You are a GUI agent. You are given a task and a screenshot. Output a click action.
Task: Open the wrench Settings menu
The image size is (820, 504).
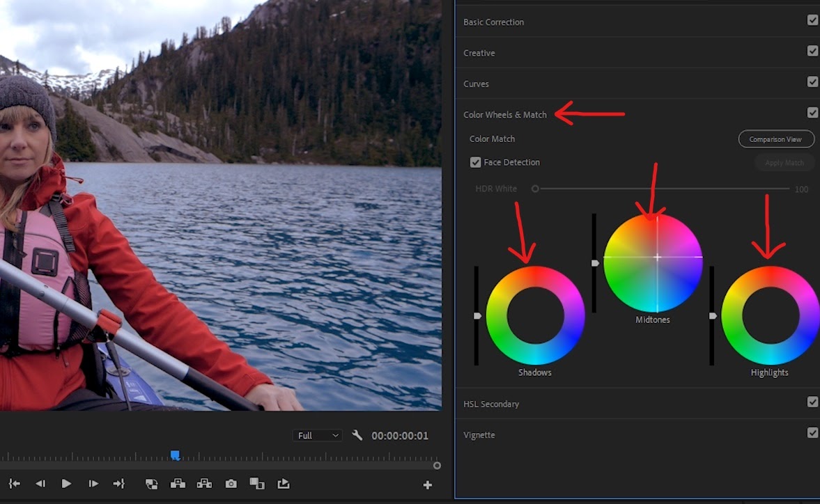pyautogui.click(x=357, y=435)
